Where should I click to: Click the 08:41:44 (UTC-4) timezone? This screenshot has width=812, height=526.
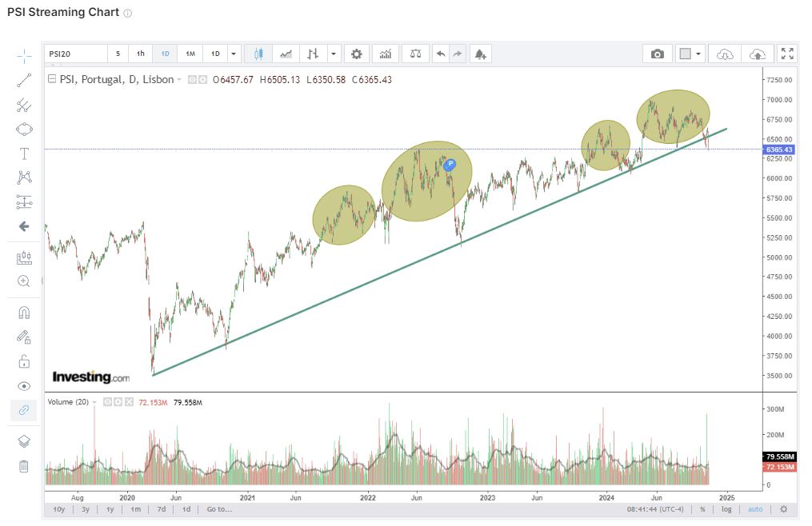pos(655,509)
